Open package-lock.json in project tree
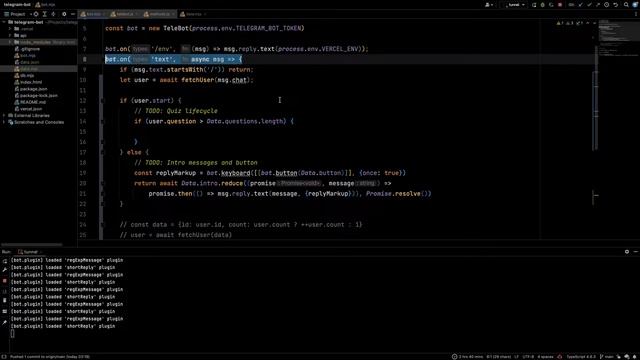This screenshot has height=360, width=640. point(36,96)
